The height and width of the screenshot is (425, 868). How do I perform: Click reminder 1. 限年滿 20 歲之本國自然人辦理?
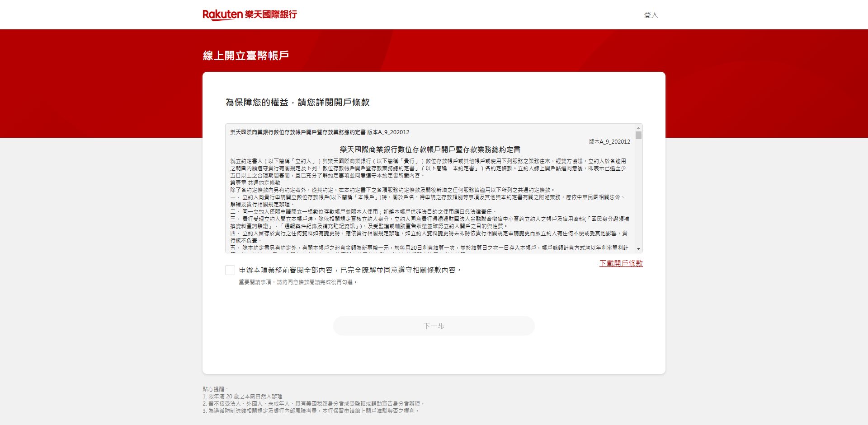(242, 396)
